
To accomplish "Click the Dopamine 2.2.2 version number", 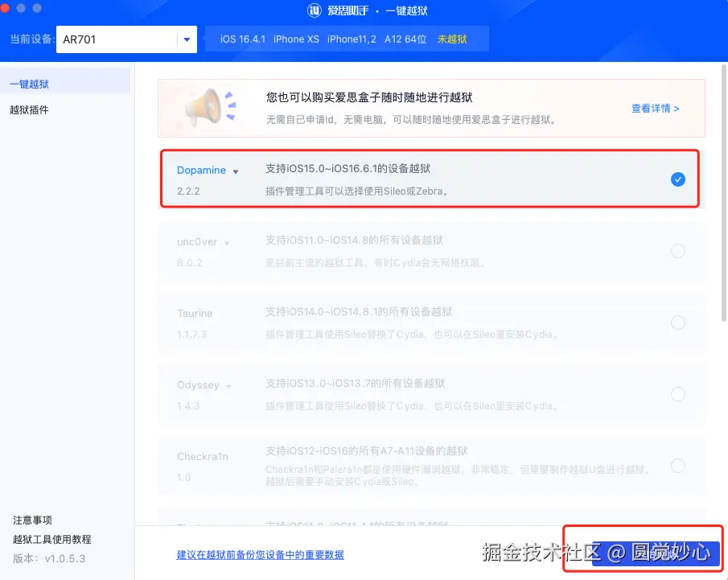I will pyautogui.click(x=188, y=191).
